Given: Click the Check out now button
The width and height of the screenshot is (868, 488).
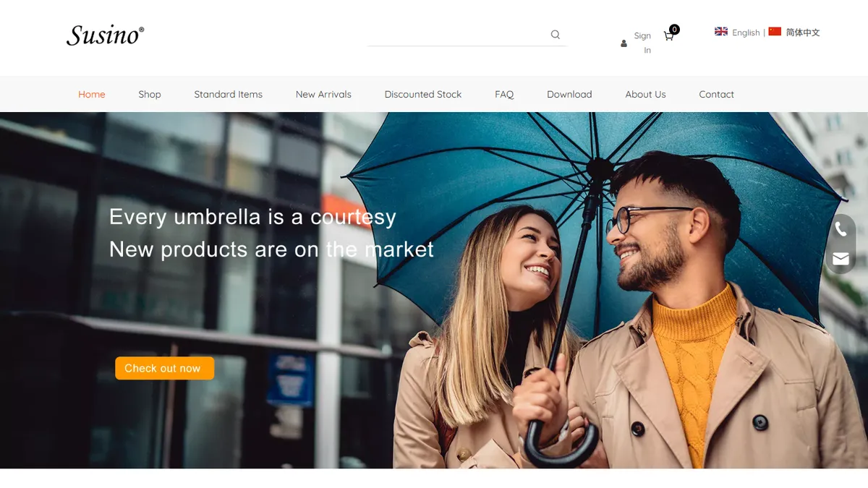Looking at the screenshot, I should (164, 368).
